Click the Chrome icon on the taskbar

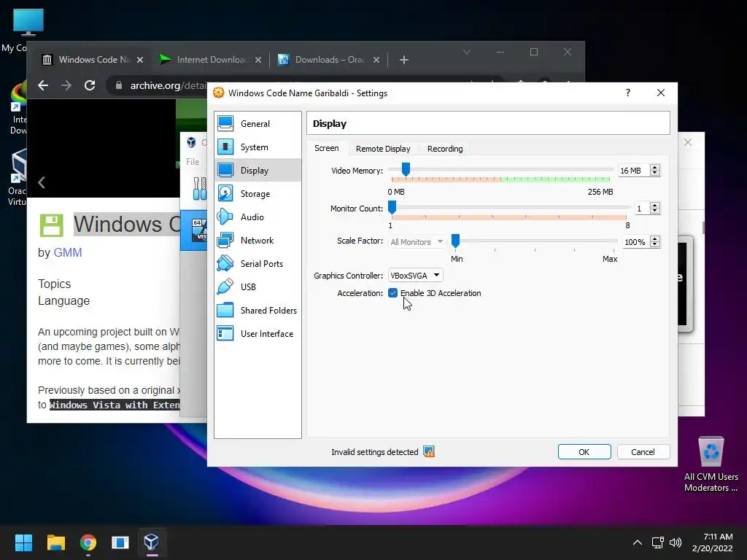click(x=88, y=542)
